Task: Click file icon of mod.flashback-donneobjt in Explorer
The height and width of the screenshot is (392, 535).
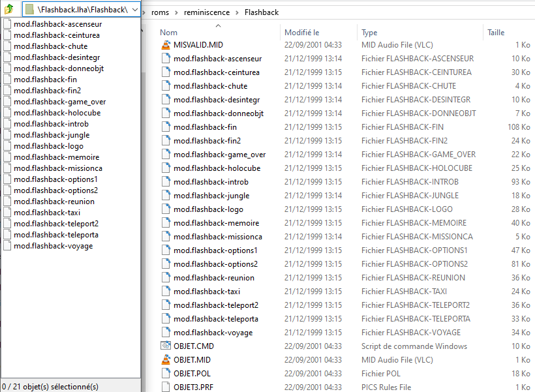Action: [x=166, y=113]
